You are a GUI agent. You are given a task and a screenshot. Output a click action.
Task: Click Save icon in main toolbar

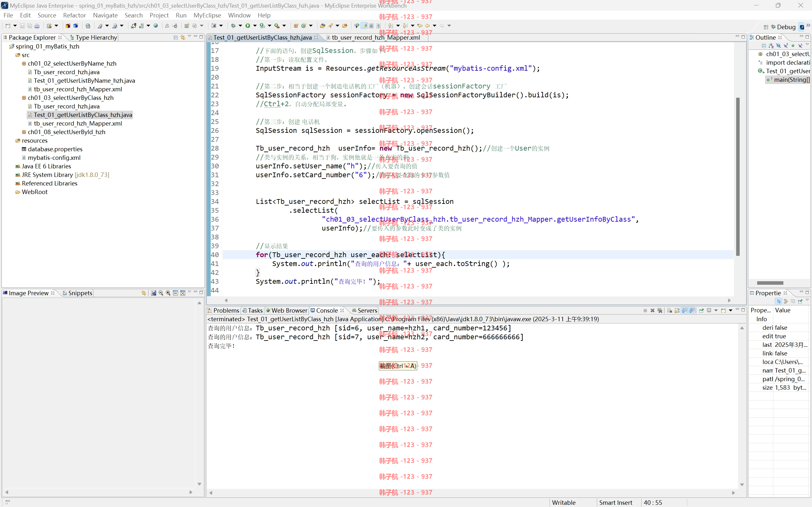[x=22, y=26]
